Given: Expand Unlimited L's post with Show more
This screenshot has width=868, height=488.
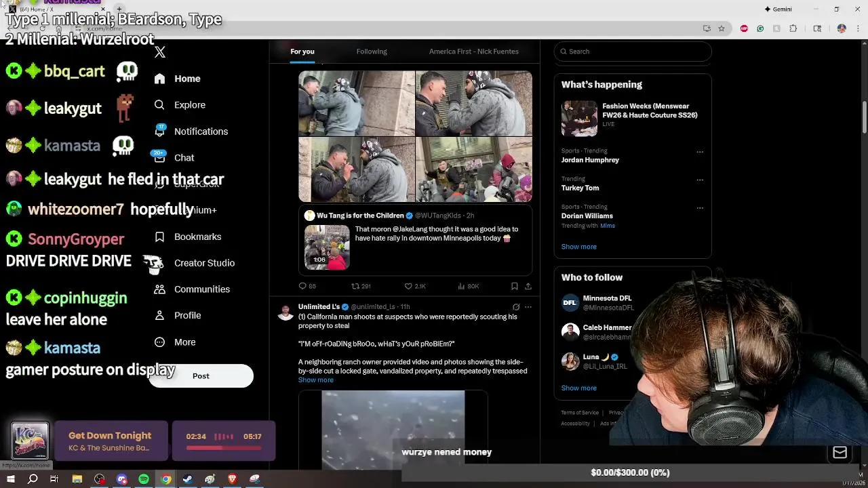Looking at the screenshot, I should click(316, 380).
